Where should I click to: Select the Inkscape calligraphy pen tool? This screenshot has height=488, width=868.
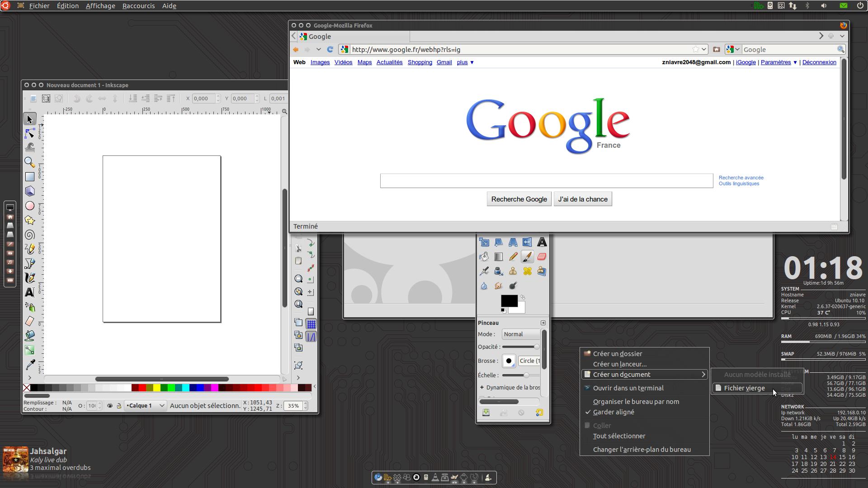(x=30, y=278)
